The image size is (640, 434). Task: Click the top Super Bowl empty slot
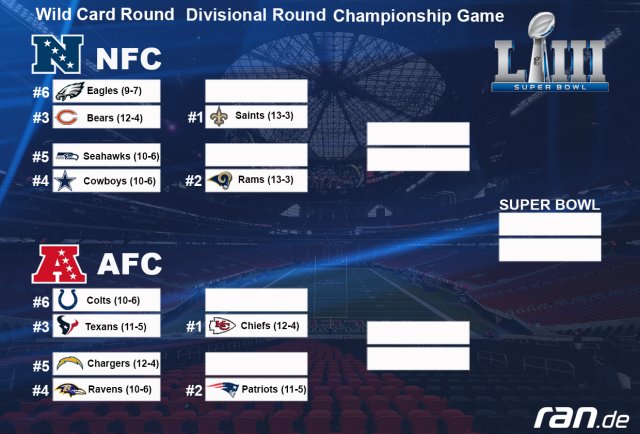[x=550, y=224]
